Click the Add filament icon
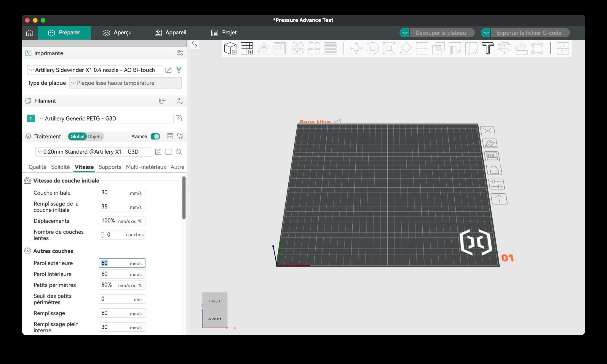This screenshot has width=607, height=364. pyautogui.click(x=162, y=101)
